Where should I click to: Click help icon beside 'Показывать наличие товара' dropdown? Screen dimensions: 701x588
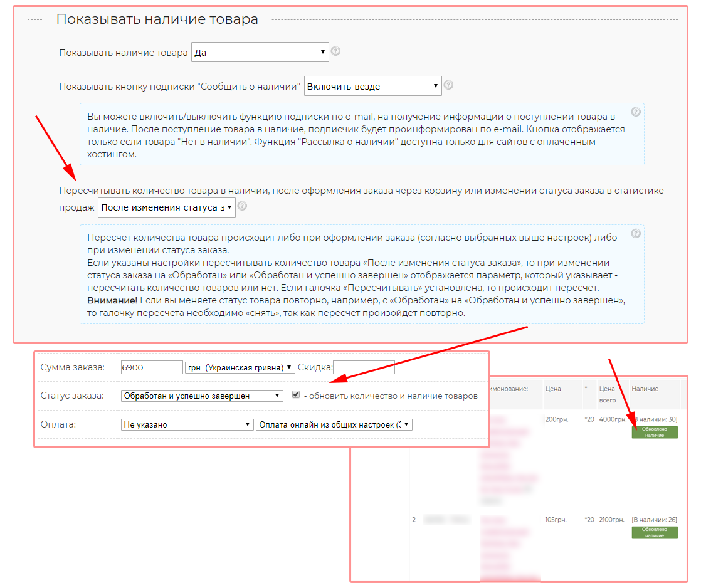point(335,51)
